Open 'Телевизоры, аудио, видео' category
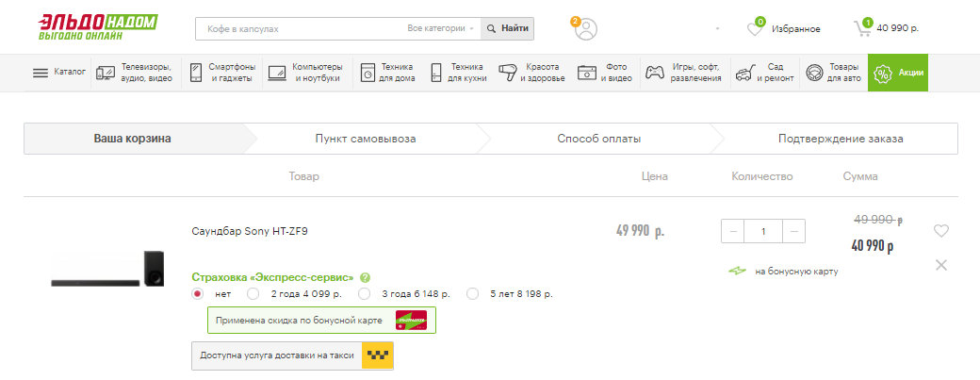Viewport: 980px width, 380px height. pyautogui.click(x=135, y=73)
